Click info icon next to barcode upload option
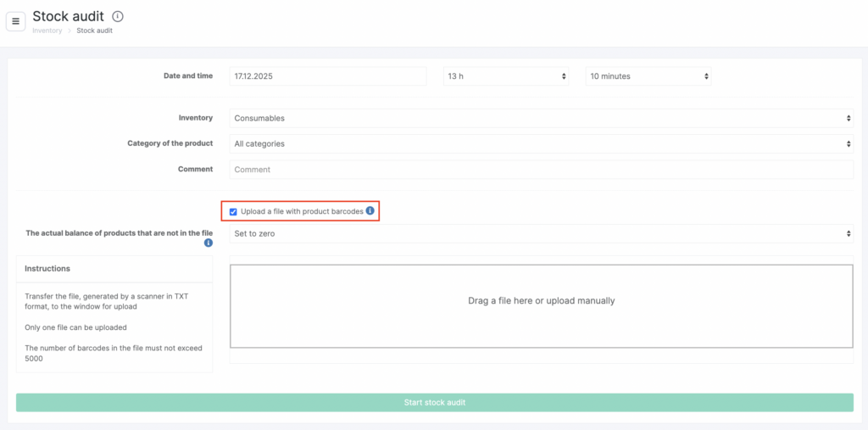 pyautogui.click(x=370, y=211)
